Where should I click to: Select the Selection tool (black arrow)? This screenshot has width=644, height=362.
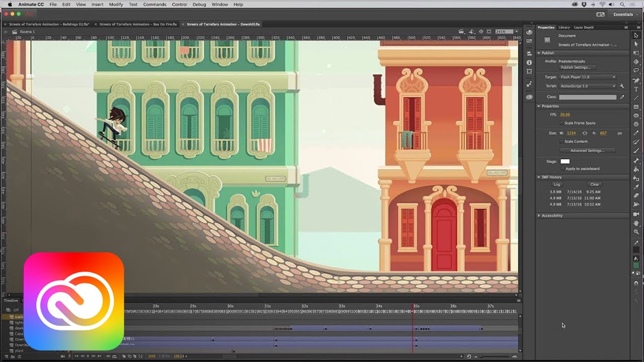click(x=636, y=35)
